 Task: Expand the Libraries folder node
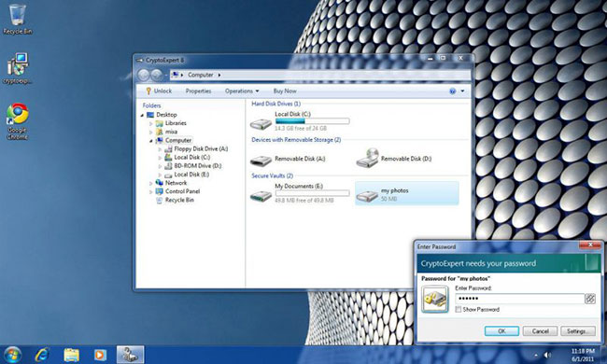151,123
